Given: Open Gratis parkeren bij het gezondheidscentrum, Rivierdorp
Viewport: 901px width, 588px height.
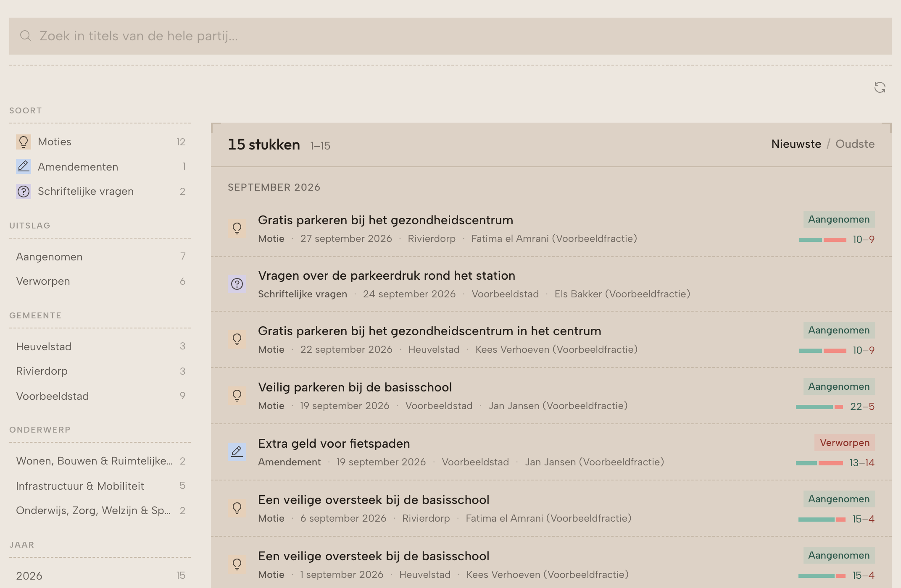Looking at the screenshot, I should 385,220.
